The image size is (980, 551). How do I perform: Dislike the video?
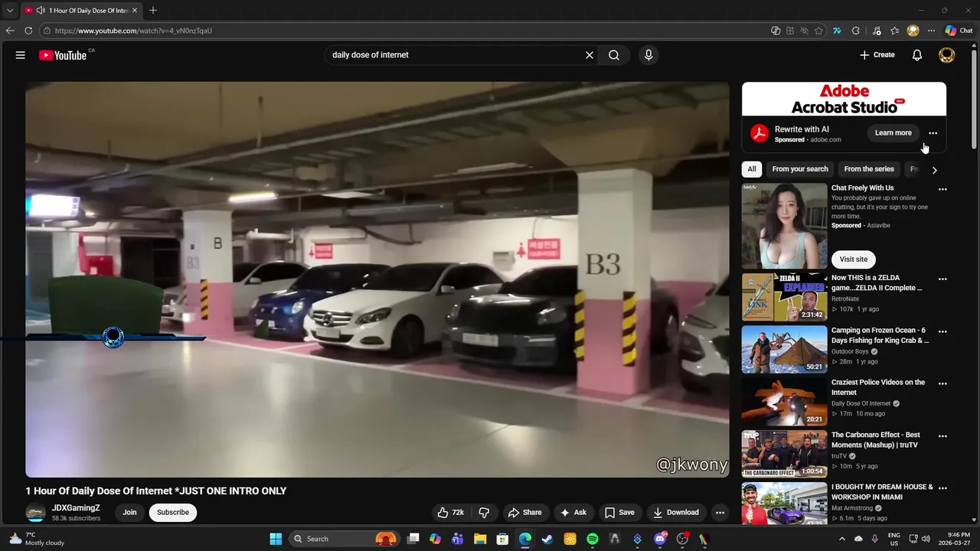pos(484,513)
